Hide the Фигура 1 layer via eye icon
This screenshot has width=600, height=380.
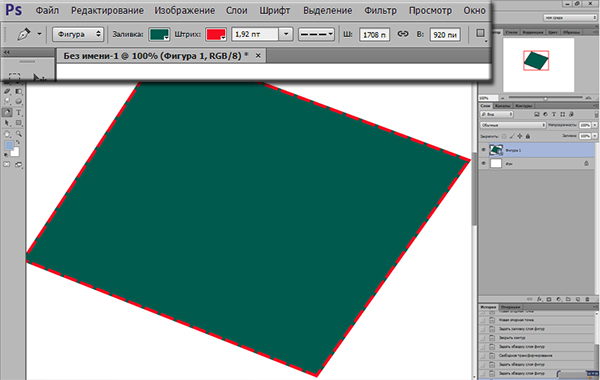coord(483,150)
